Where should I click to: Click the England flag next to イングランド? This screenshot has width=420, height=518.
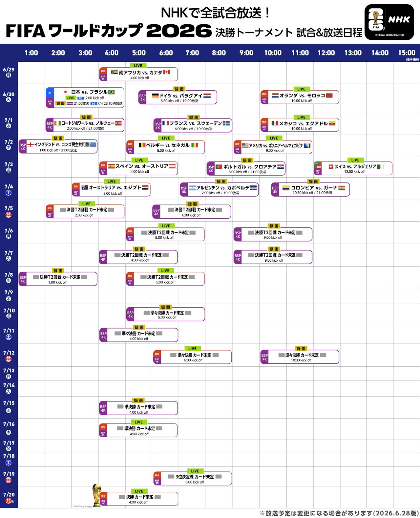(31, 144)
